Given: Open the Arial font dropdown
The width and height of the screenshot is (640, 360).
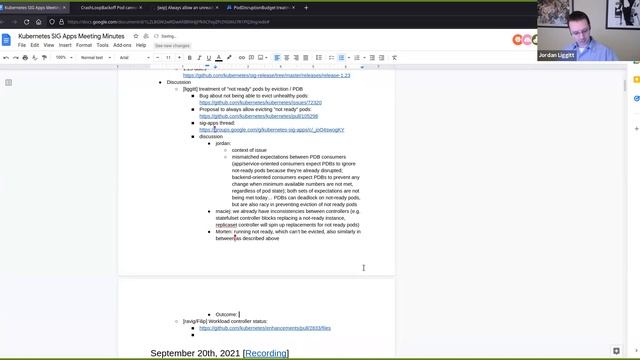Looking at the screenshot, I should pos(135,58).
